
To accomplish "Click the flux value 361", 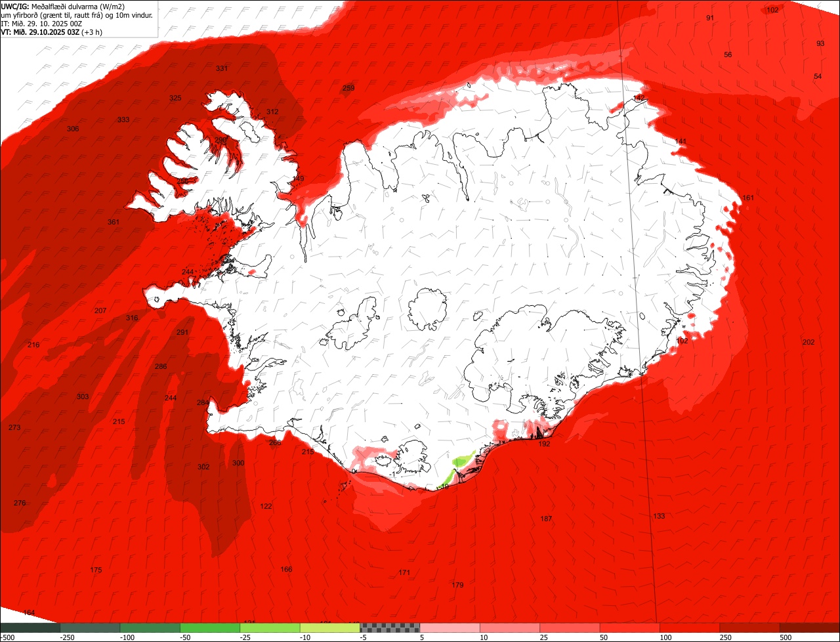I will coord(114,222).
